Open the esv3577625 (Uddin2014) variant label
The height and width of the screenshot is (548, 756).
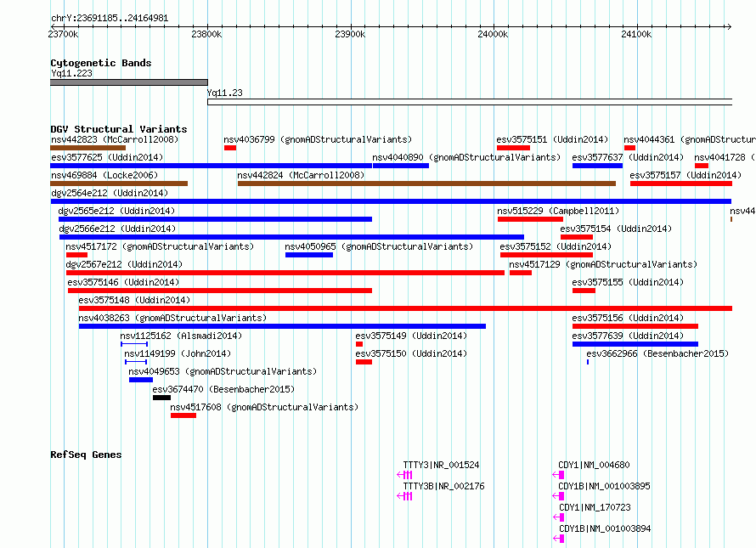tap(107, 157)
